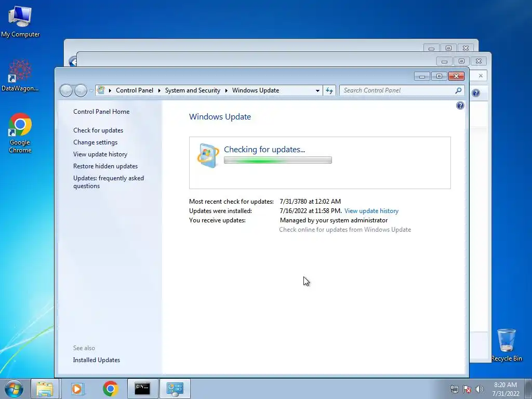Click the Checking for updates progress bar
Viewport: 532px width, 399px height.
click(278, 160)
